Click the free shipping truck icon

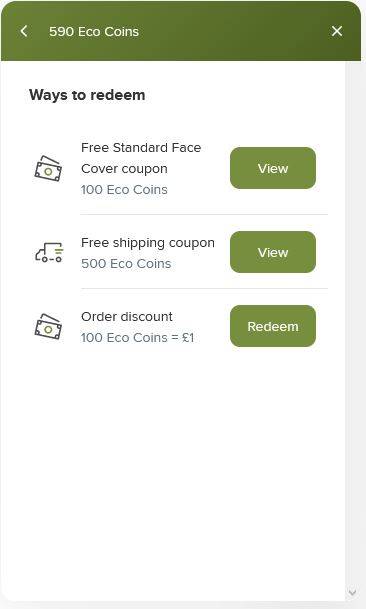click(x=49, y=252)
